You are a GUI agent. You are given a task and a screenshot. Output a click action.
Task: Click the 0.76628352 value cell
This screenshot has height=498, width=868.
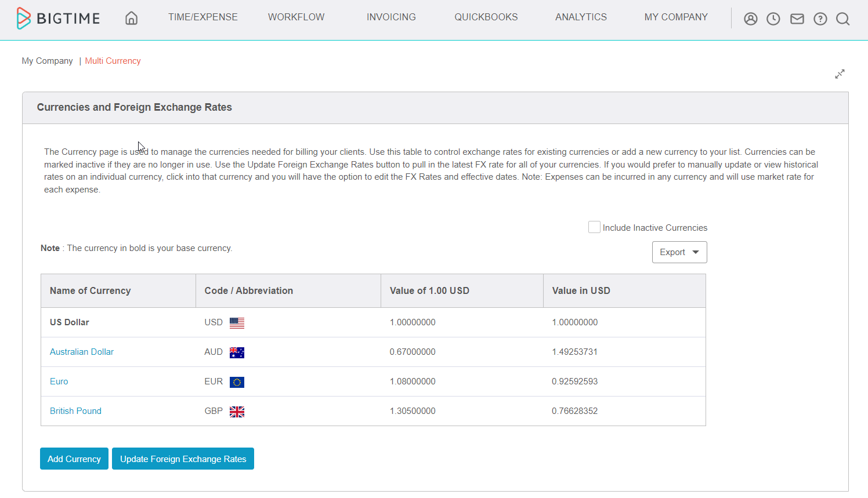point(574,411)
